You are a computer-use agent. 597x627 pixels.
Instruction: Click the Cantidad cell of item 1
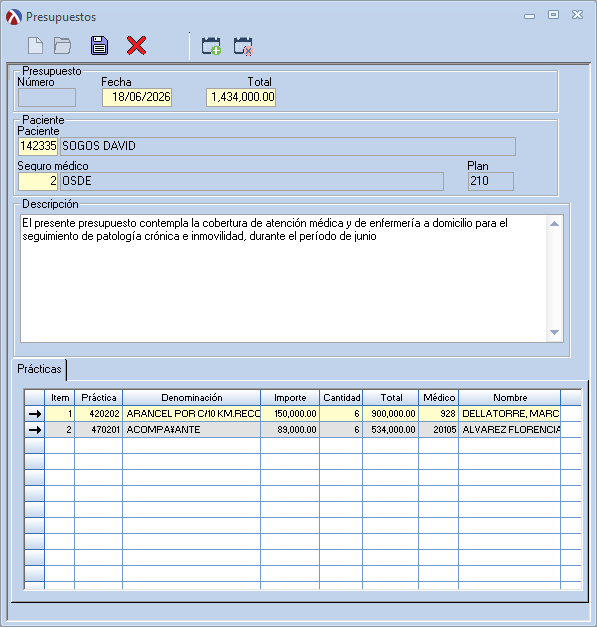point(341,414)
